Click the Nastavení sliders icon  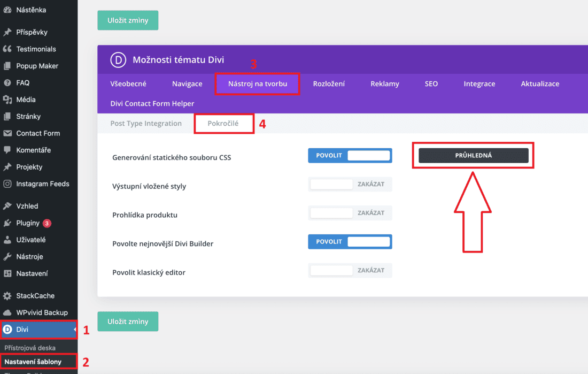point(7,274)
